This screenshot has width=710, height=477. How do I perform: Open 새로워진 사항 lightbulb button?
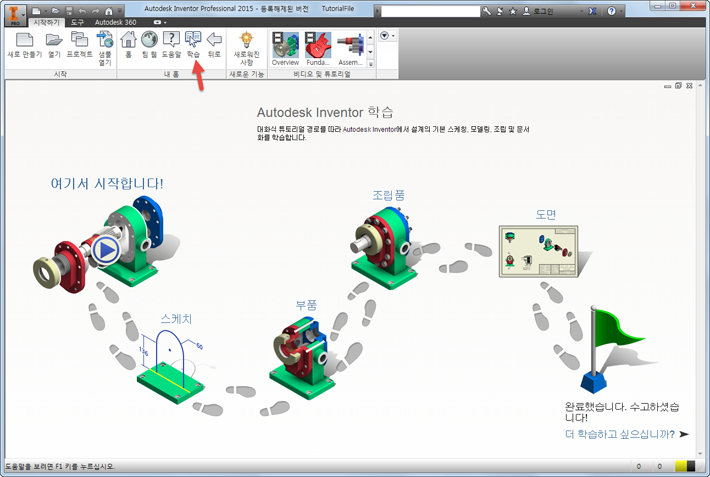pos(246,48)
